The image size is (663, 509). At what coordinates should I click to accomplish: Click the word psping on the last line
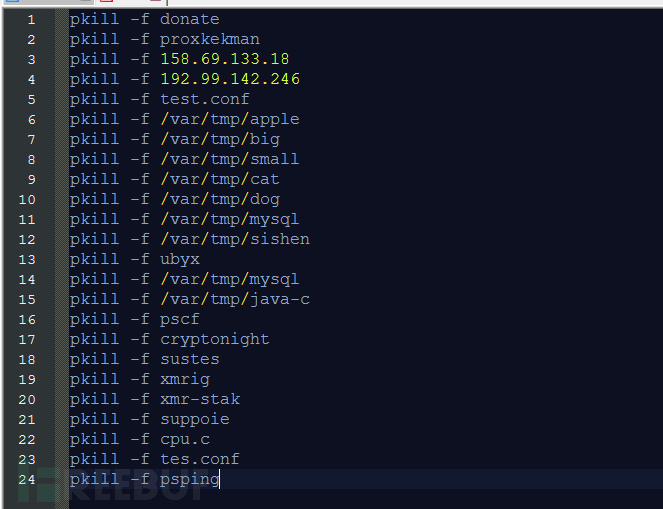[x=189, y=479]
